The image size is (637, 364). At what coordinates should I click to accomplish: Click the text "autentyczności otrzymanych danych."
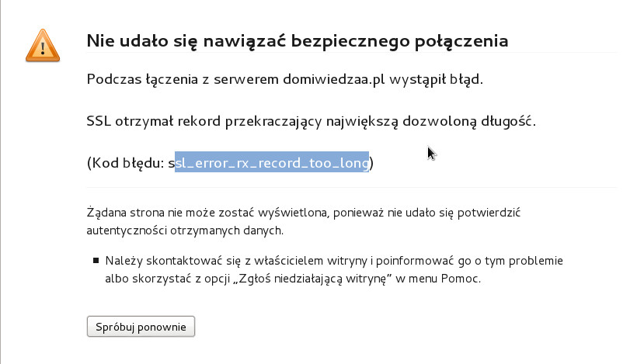(x=185, y=231)
